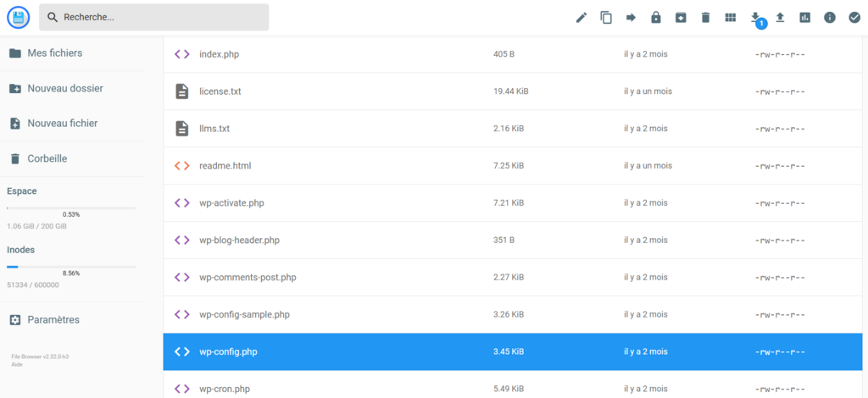Viewport: 868px width, 398px height.
Task: Switch view with the grid icon
Action: 730,18
